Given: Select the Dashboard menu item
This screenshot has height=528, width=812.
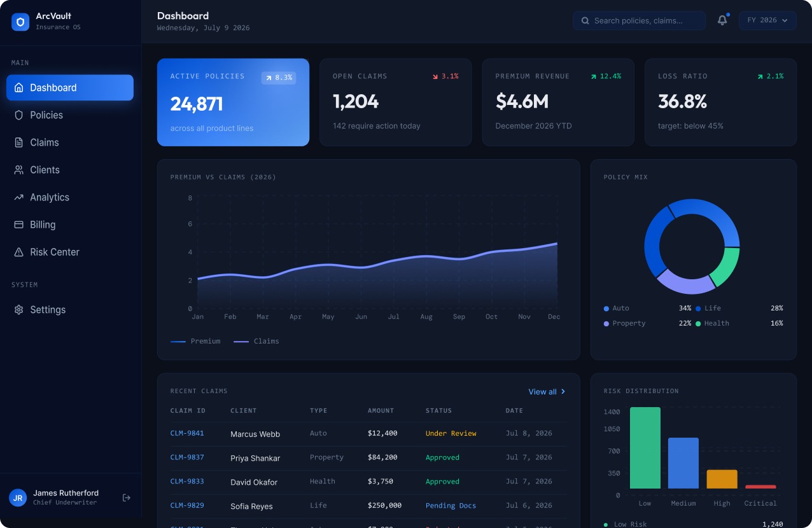Looking at the screenshot, I should (x=70, y=88).
